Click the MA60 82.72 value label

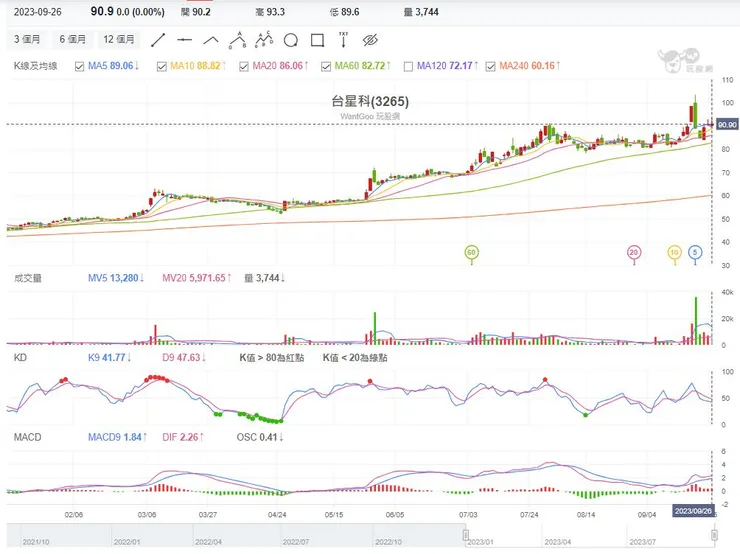pos(362,66)
